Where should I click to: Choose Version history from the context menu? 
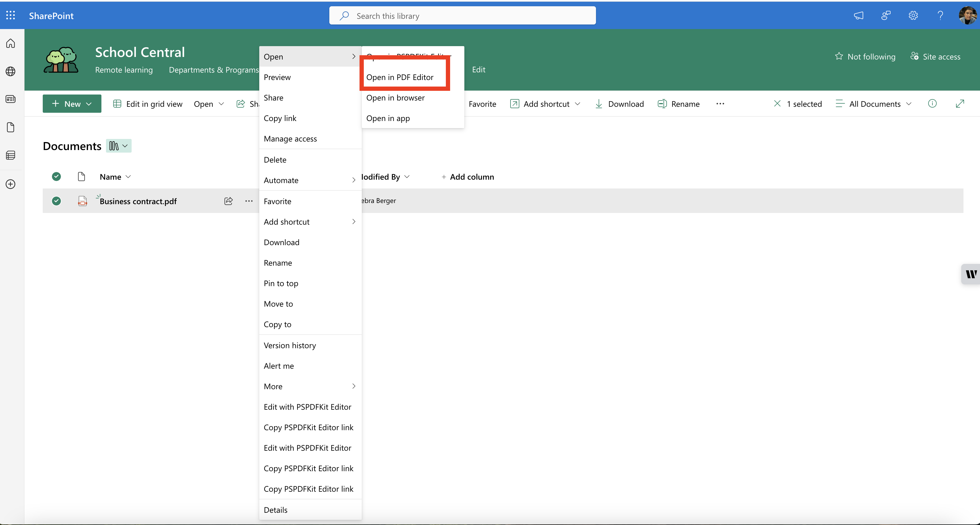point(289,345)
